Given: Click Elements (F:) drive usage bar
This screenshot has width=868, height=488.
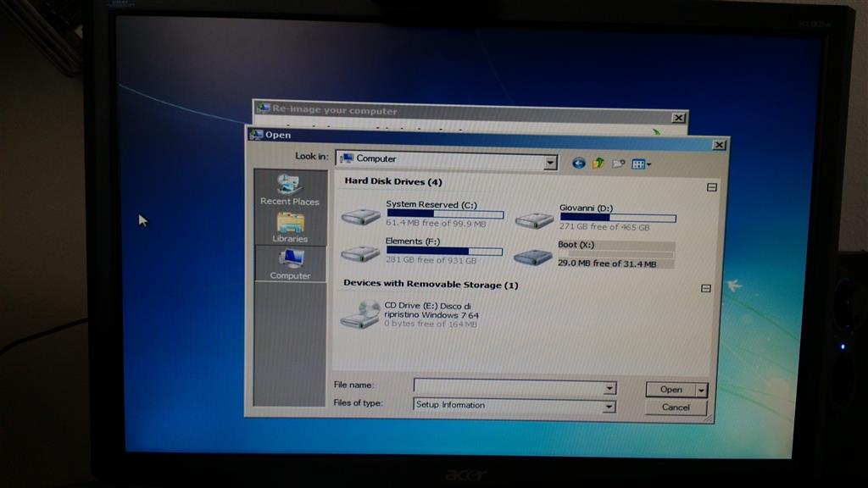Looking at the screenshot, I should click(444, 251).
